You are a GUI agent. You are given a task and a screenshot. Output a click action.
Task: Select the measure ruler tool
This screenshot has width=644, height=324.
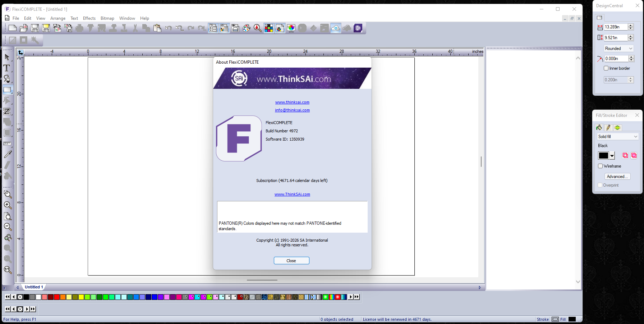point(7,143)
